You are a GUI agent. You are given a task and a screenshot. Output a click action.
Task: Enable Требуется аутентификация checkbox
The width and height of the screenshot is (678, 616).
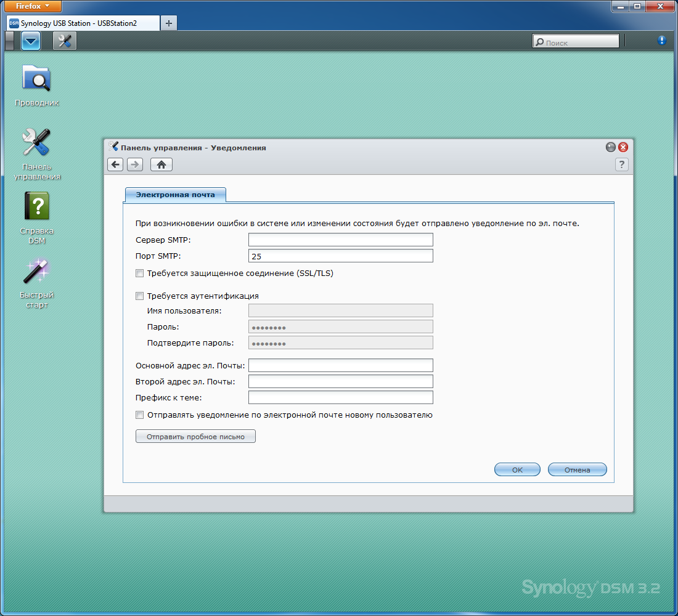(140, 296)
